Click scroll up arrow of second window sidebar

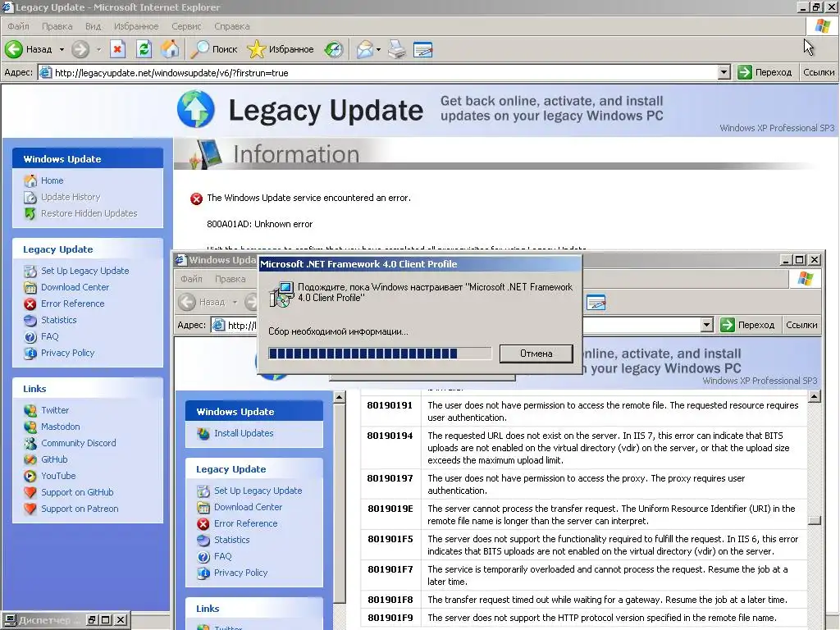pyautogui.click(x=339, y=397)
